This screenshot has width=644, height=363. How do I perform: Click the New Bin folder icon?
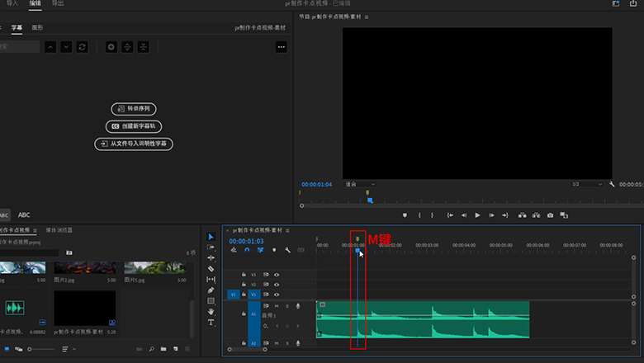(x=163, y=349)
